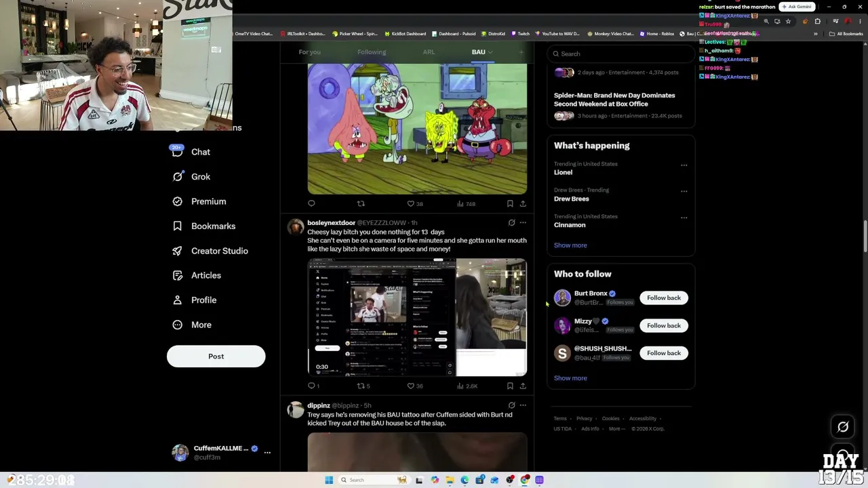Open Creator Studio rocket icon
Viewport: 868px width, 488px height.
pos(177,251)
